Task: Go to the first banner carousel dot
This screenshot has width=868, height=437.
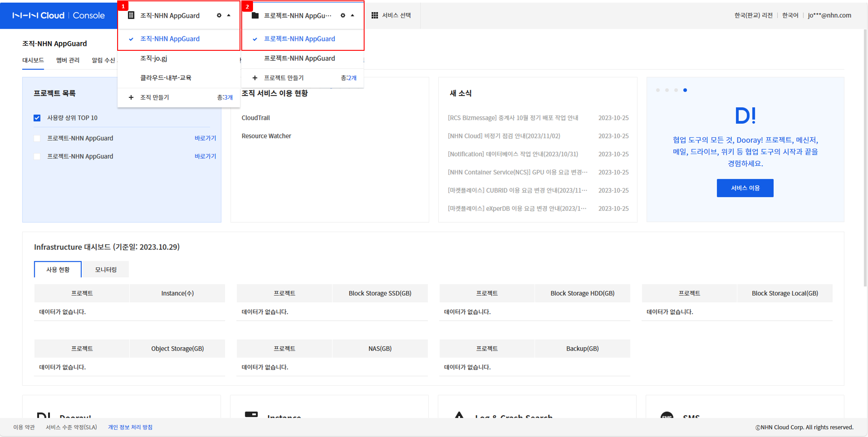Action: pos(658,90)
